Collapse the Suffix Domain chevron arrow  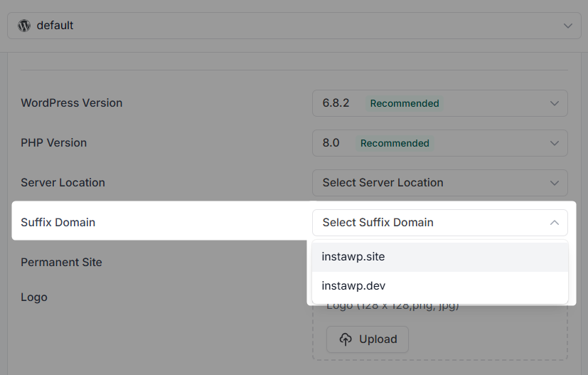[x=555, y=223]
